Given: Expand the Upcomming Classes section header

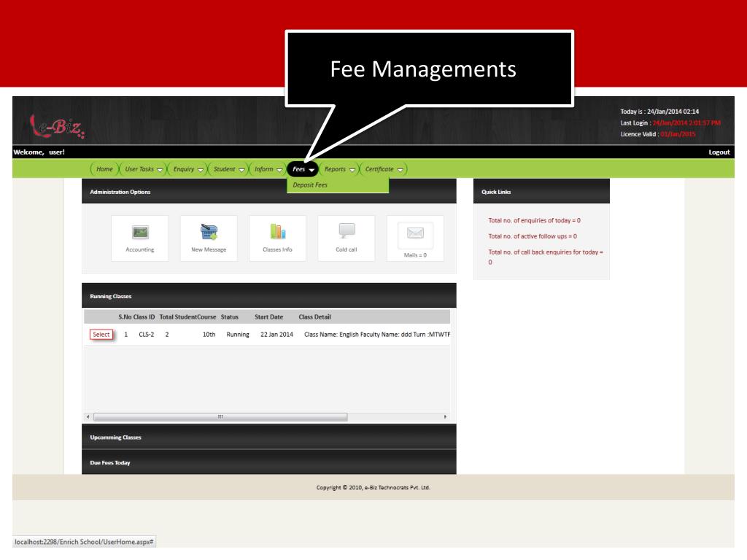Looking at the screenshot, I should tap(268, 437).
